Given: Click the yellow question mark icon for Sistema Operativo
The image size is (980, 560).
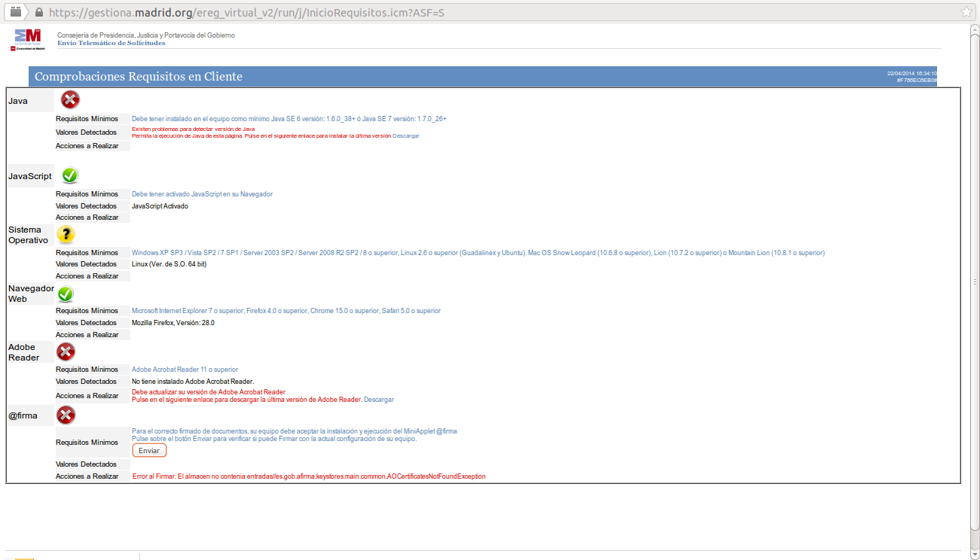Looking at the screenshot, I should pyautogui.click(x=66, y=234).
